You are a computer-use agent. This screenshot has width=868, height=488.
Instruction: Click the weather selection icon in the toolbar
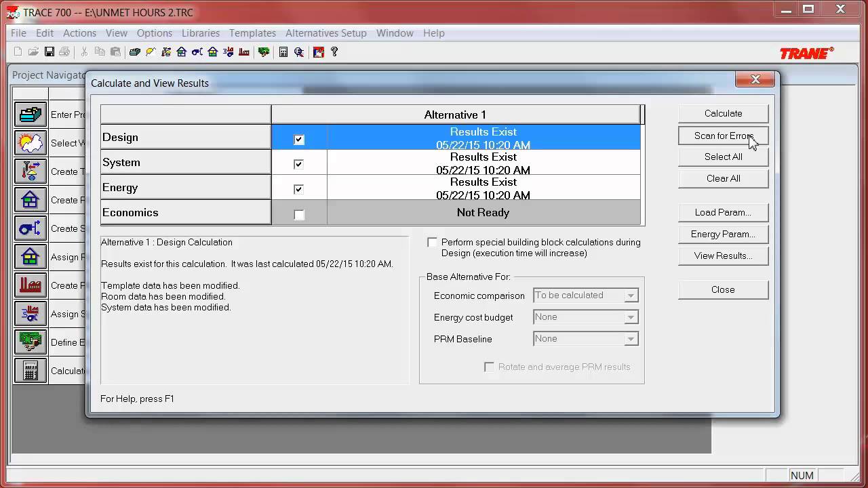pos(151,52)
